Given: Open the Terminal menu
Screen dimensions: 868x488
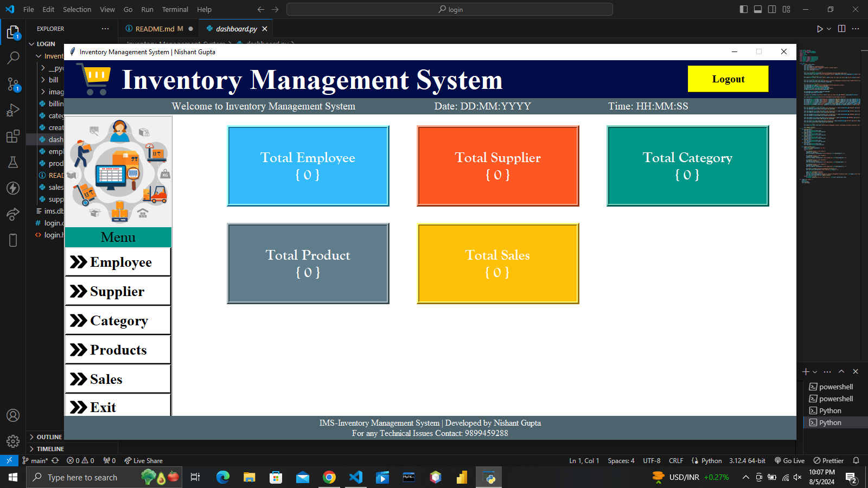Looking at the screenshot, I should [x=175, y=9].
